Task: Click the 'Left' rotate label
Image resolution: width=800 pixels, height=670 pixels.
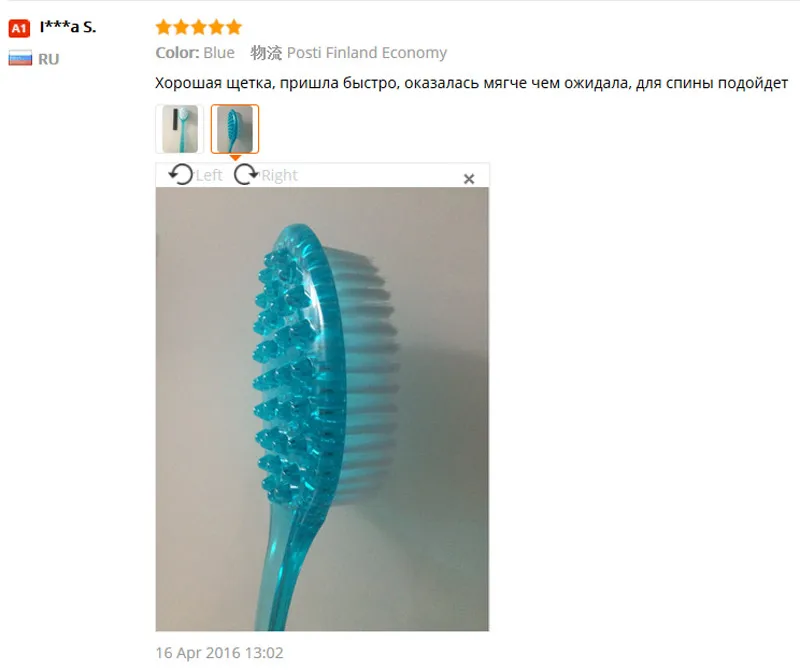Action: (x=209, y=176)
